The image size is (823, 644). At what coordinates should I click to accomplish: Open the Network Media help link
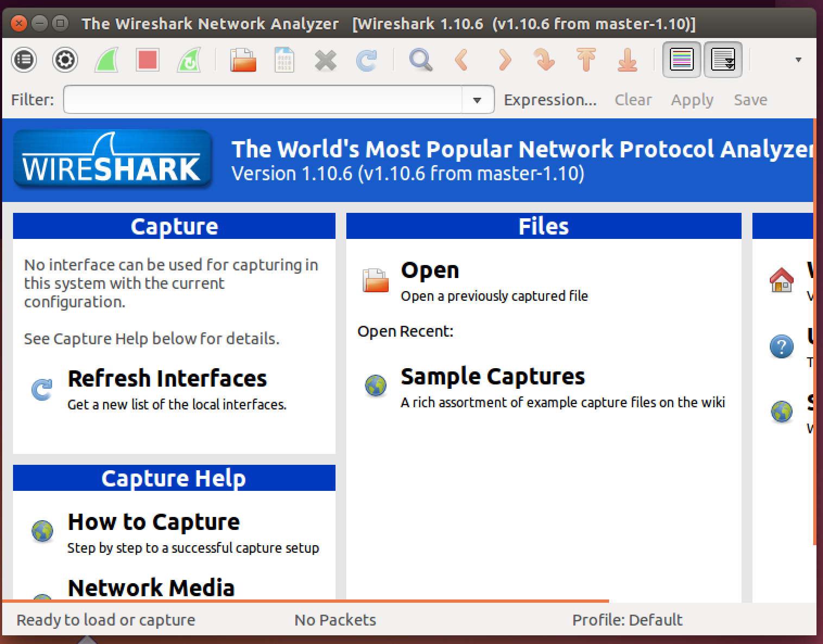coord(151,588)
